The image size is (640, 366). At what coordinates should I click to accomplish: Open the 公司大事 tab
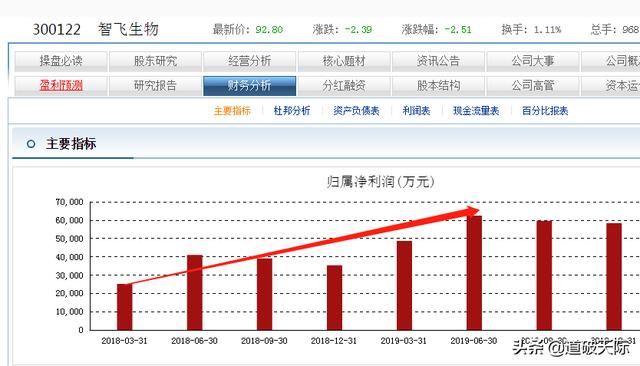pyautogui.click(x=533, y=61)
